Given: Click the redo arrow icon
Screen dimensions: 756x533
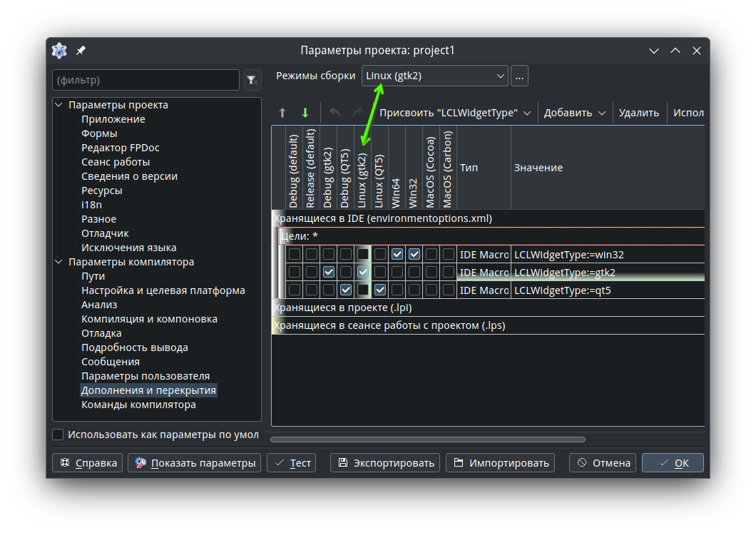Looking at the screenshot, I should point(357,113).
